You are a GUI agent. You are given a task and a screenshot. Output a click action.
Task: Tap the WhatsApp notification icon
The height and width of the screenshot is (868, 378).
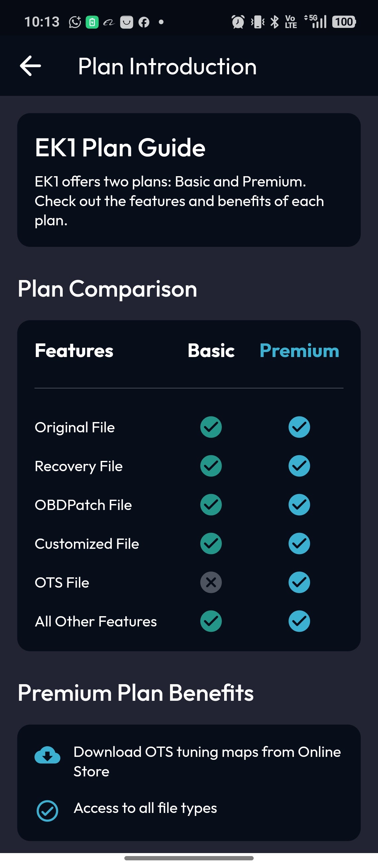click(x=75, y=22)
